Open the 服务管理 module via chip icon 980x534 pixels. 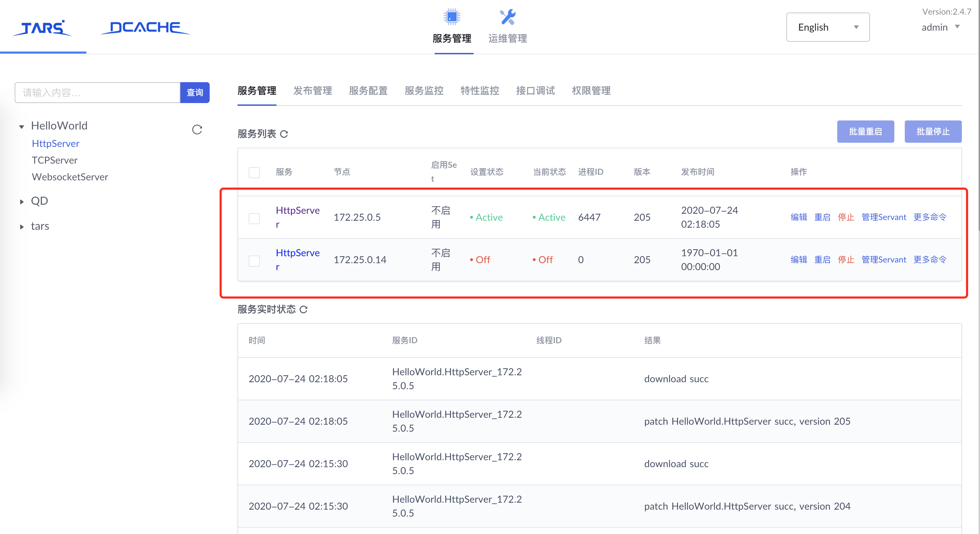click(451, 17)
